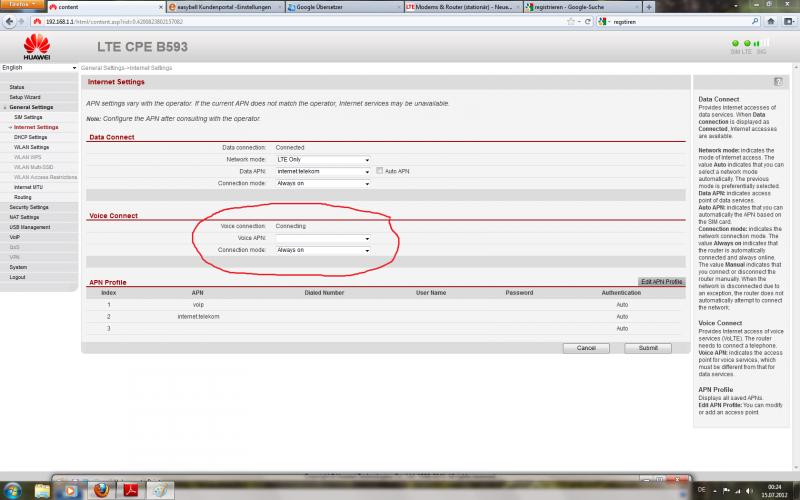Open WLAN Settings in sidebar

pyautogui.click(x=32, y=147)
